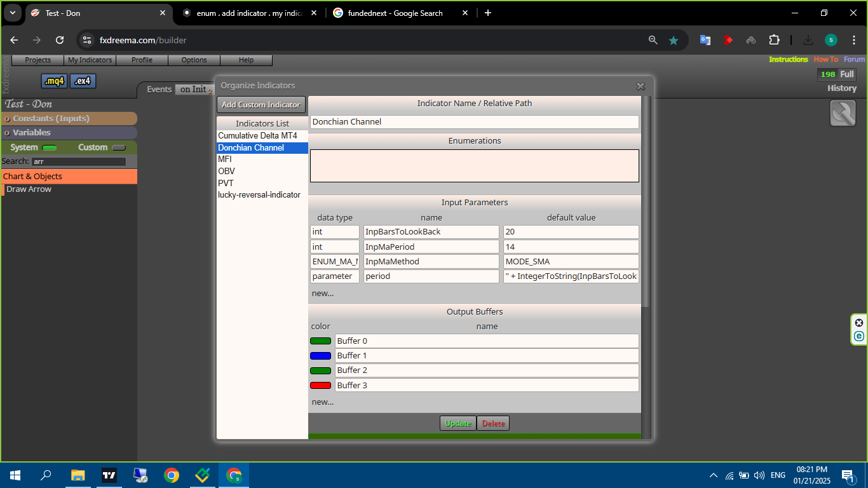This screenshot has width=868, height=488.
Task: Bookmark this page with the star icon
Action: (674, 40)
